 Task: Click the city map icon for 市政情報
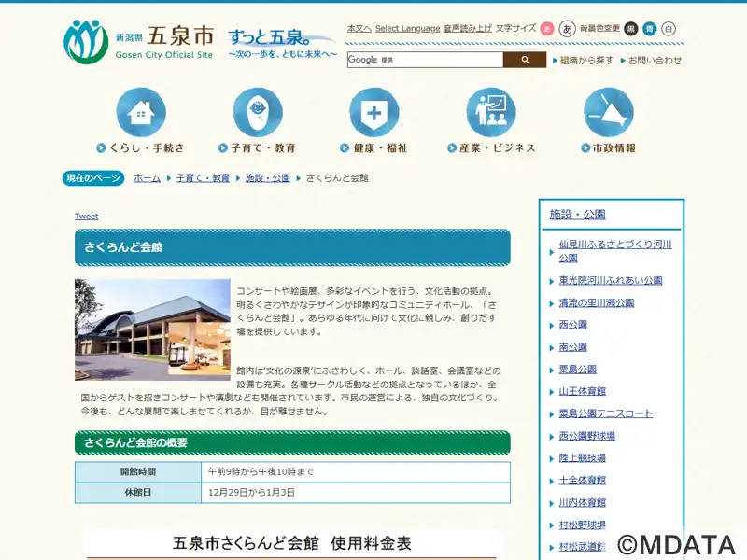pos(609,112)
